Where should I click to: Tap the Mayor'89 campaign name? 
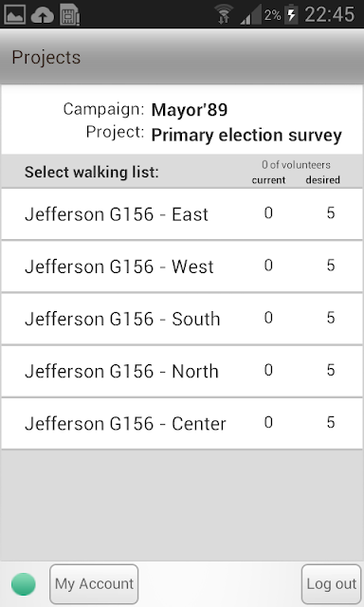(x=190, y=110)
